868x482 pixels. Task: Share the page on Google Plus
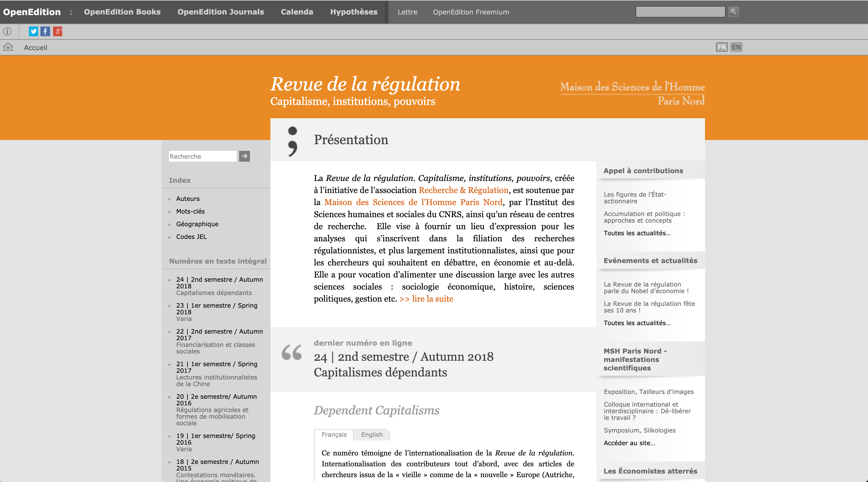[x=58, y=31]
